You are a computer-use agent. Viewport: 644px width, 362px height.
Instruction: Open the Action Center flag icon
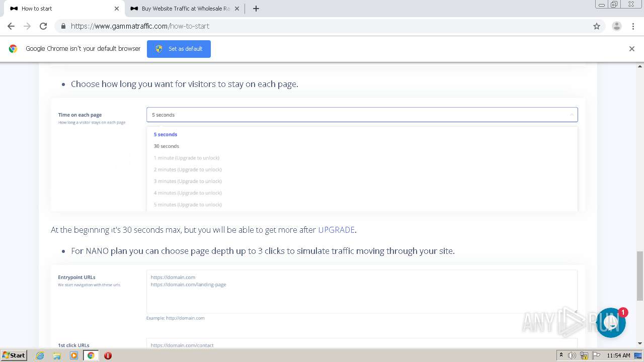596,355
